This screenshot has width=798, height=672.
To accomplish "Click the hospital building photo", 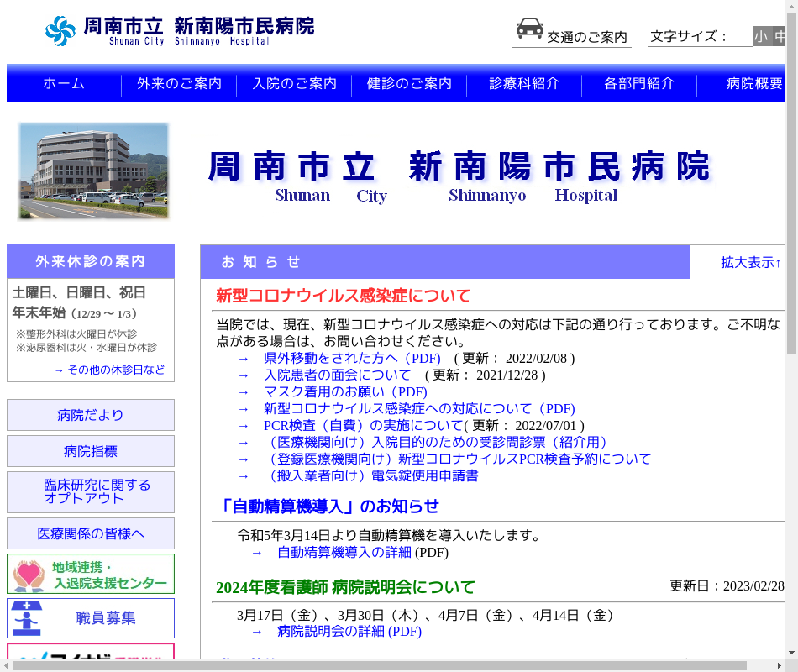I will pyautogui.click(x=94, y=171).
